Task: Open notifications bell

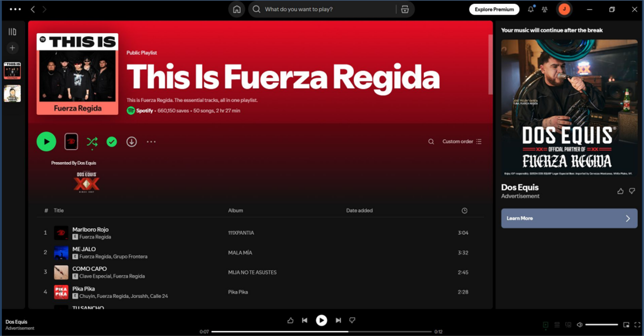Action: 530,9
